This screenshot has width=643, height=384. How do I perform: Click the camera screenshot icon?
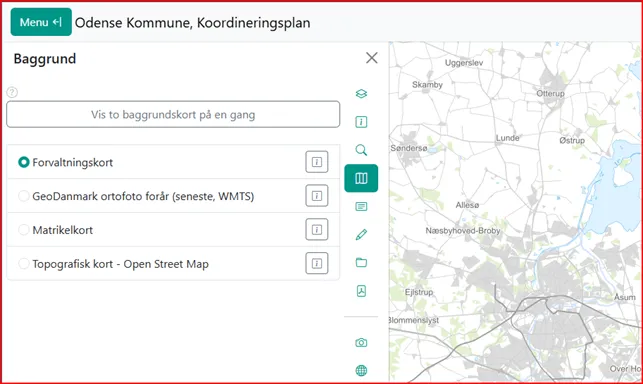(x=361, y=343)
